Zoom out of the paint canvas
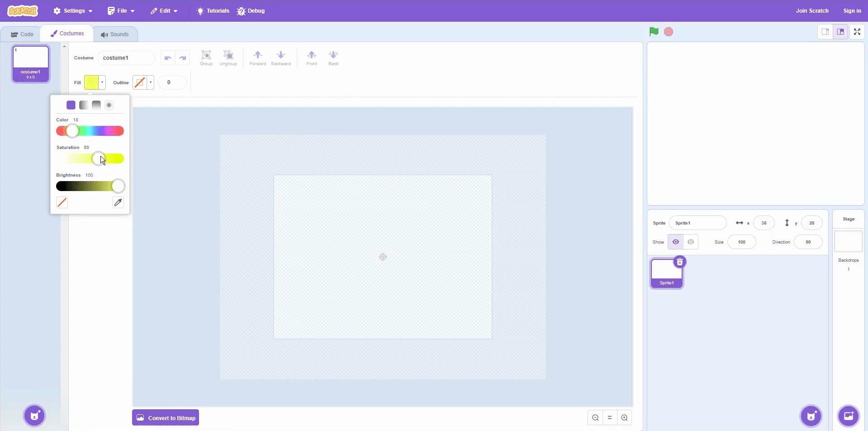Viewport: 868px width, 431px height. click(595, 417)
